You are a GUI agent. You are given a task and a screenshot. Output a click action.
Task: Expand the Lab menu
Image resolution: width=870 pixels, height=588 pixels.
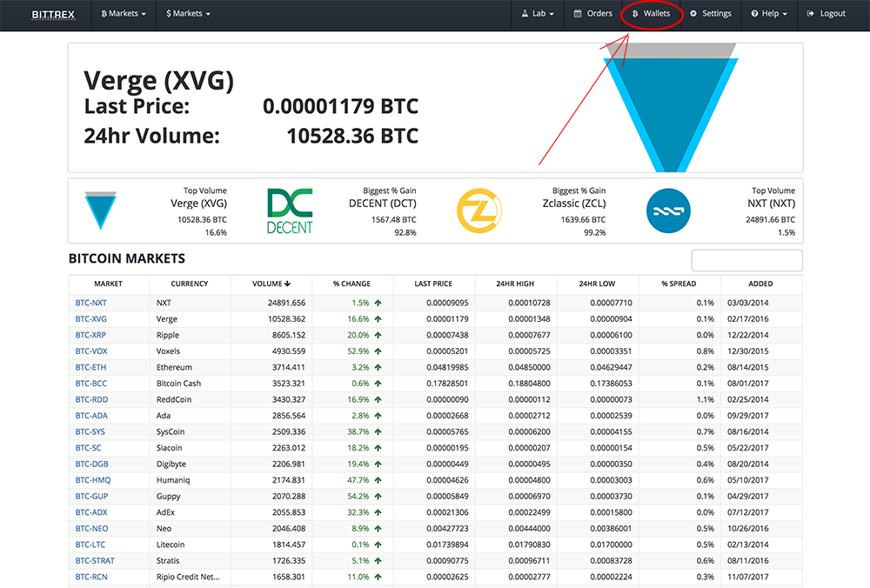538,13
